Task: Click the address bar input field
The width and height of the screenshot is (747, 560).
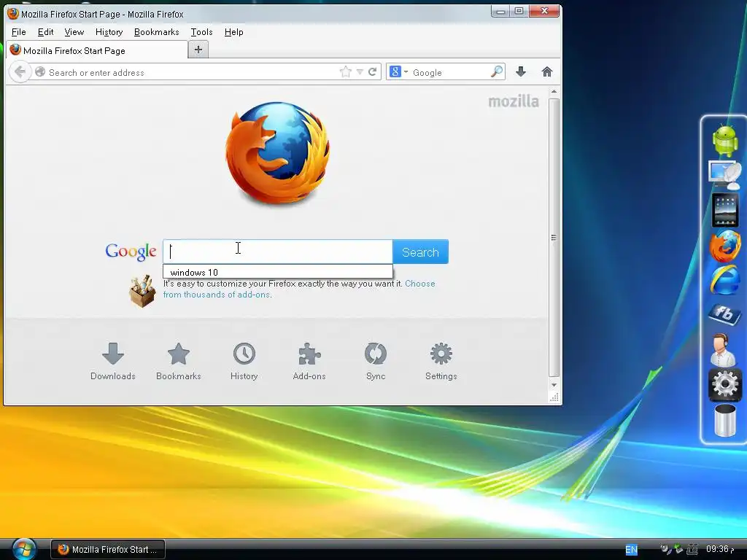Action: [x=190, y=72]
